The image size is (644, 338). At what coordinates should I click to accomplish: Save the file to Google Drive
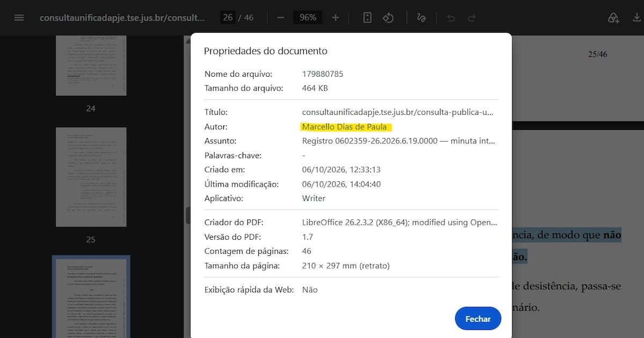pyautogui.click(x=613, y=18)
